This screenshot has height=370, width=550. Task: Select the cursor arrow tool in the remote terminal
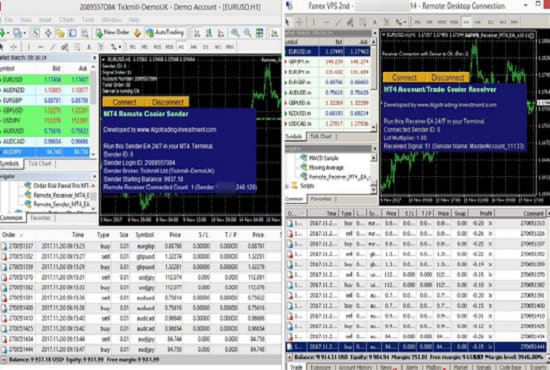tap(288, 22)
